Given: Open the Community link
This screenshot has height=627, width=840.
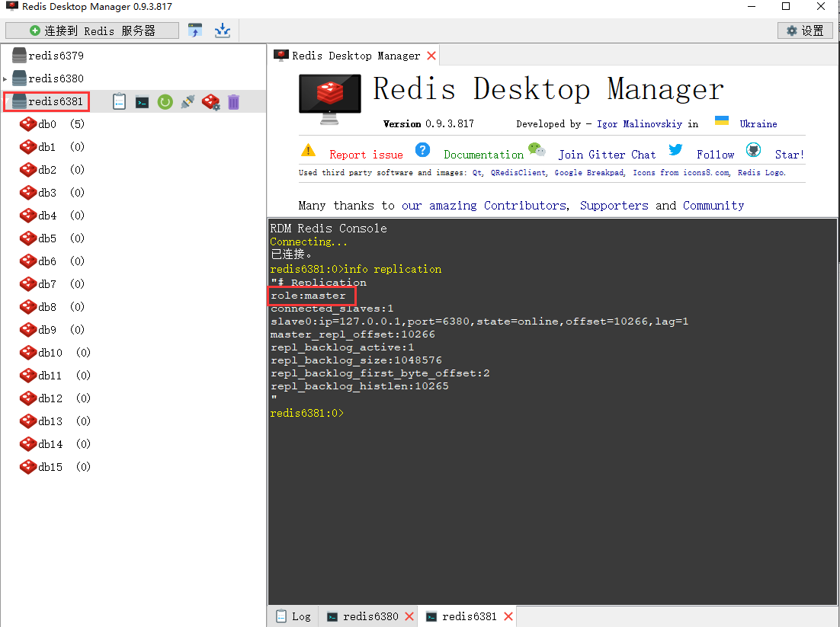Looking at the screenshot, I should pyautogui.click(x=713, y=206).
